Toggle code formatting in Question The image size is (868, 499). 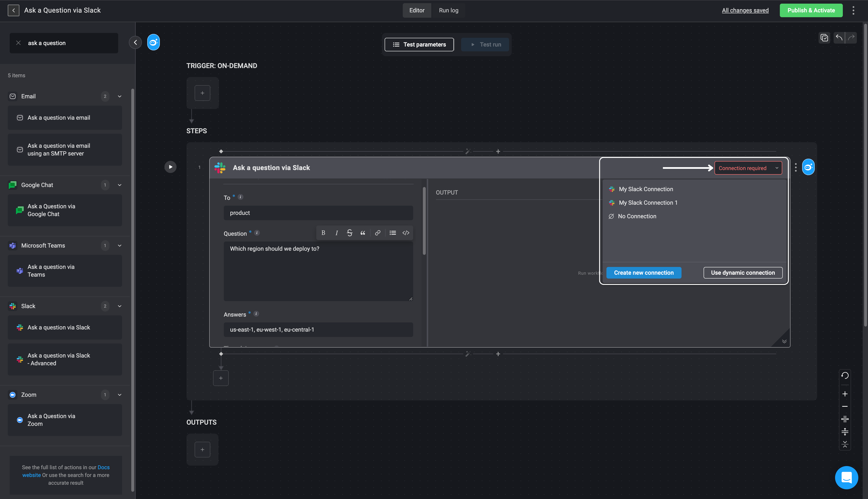(x=406, y=233)
